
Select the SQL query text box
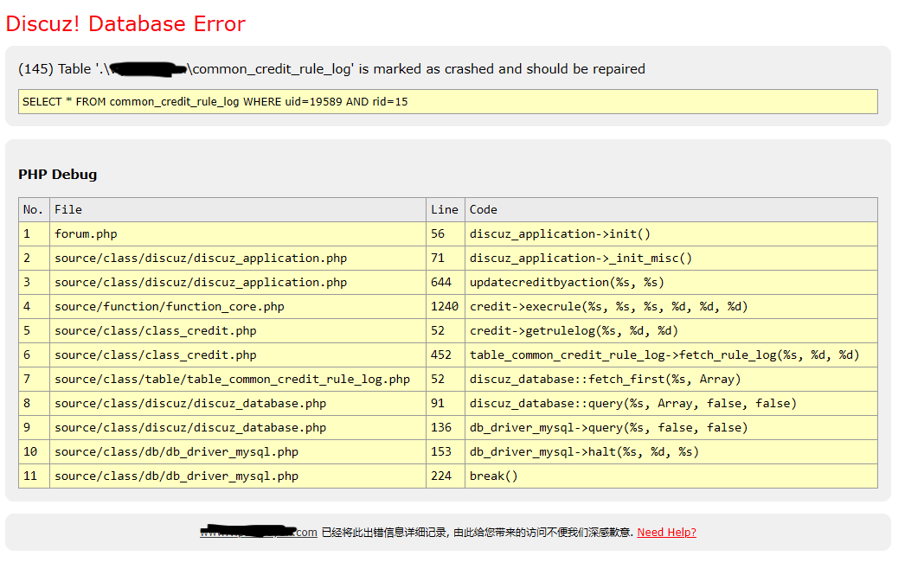[448, 102]
